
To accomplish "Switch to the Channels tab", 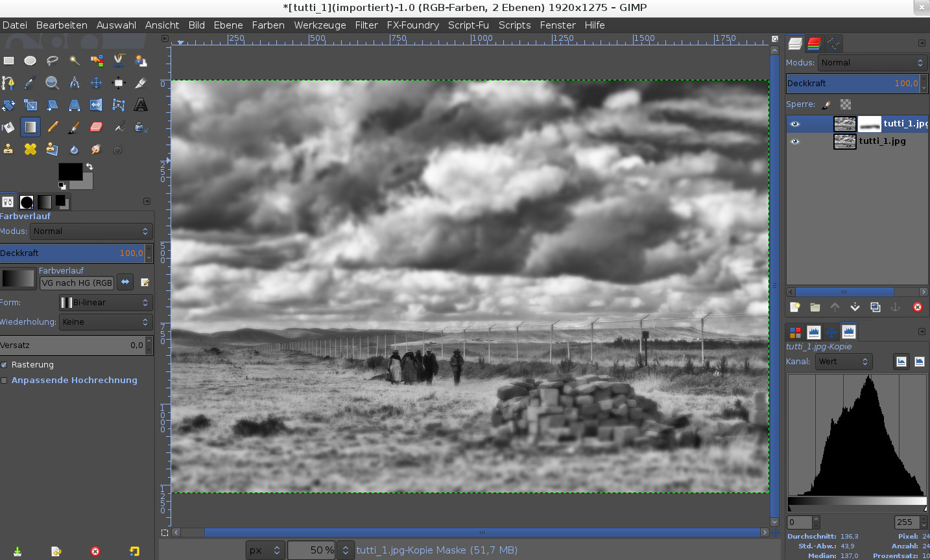I will 814,43.
